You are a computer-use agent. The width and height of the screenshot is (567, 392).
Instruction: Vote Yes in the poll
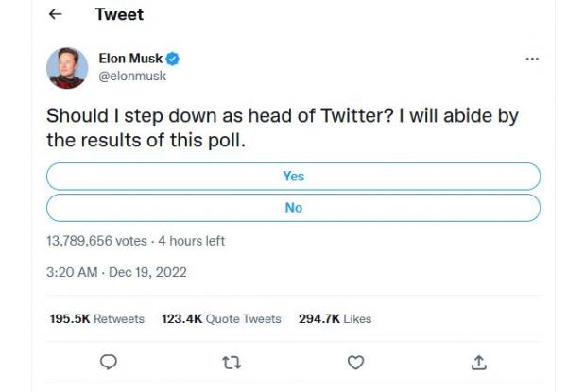(293, 177)
